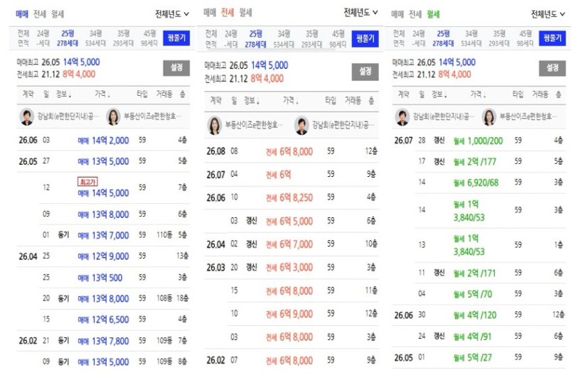
Task: Select 34평 534세대 filter in left panel
Action: click(95, 38)
